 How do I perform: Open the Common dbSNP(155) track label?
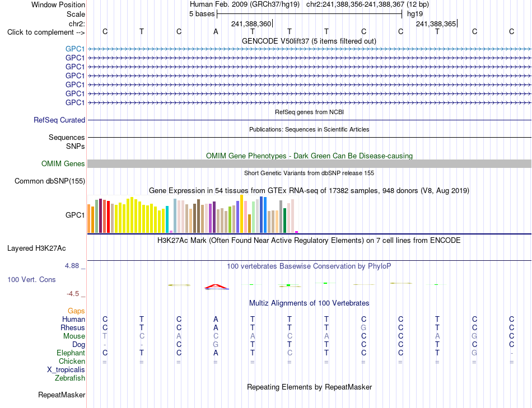(x=50, y=181)
